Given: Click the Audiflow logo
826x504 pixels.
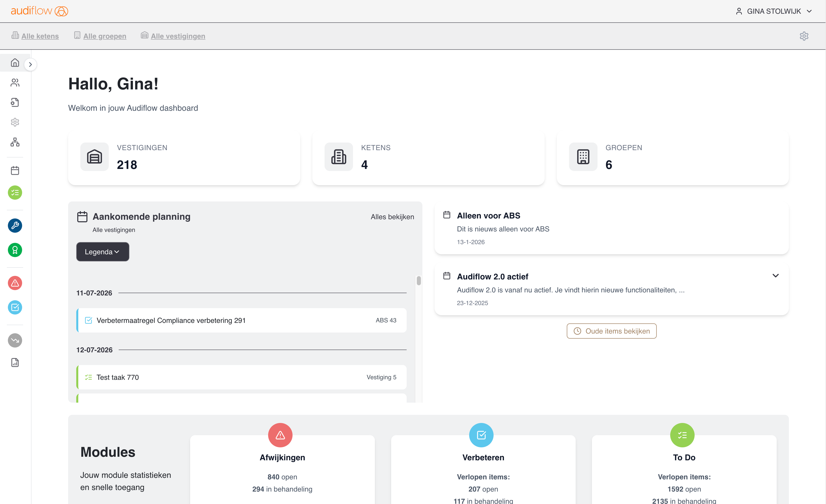Looking at the screenshot, I should coord(40,11).
